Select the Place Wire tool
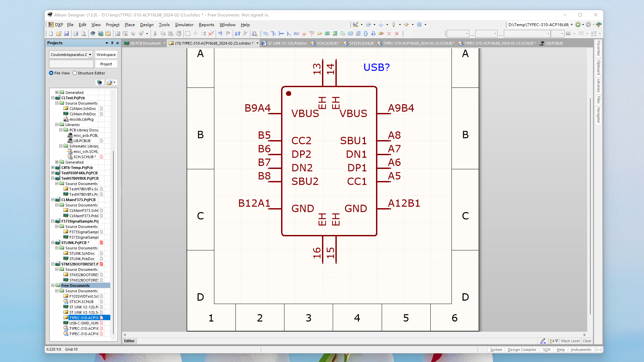The image size is (644, 362). pos(266,34)
